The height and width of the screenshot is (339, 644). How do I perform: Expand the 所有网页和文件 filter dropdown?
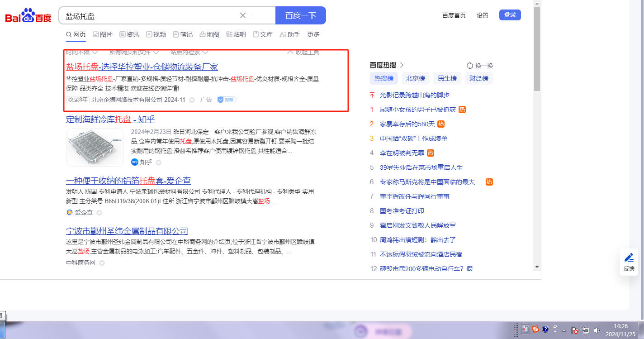tap(134, 52)
